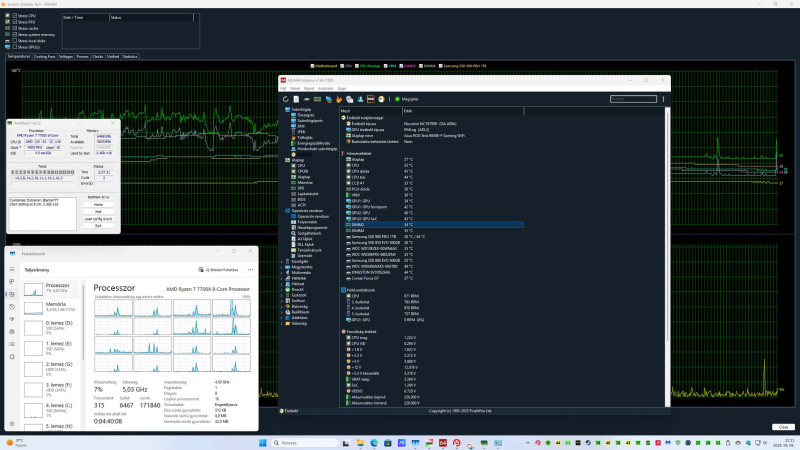
Task: Open App history page in Task Manager sidebar
Action: click(12, 307)
